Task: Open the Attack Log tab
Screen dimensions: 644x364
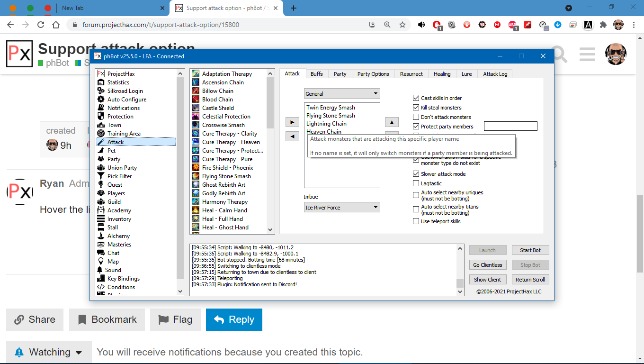Action: click(495, 74)
